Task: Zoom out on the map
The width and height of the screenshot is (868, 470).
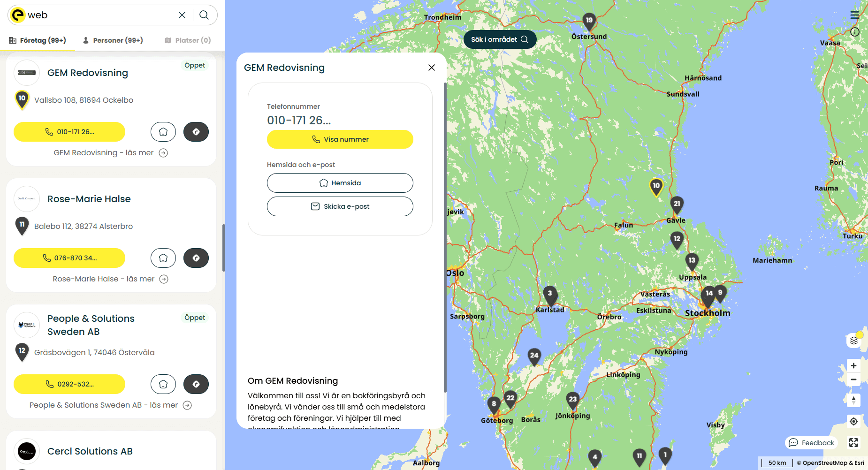Action: (854, 379)
